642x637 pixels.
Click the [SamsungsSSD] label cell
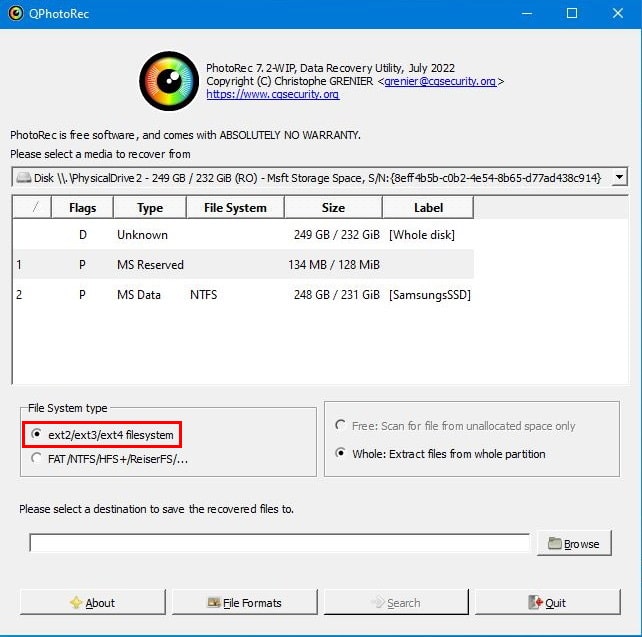click(x=430, y=295)
